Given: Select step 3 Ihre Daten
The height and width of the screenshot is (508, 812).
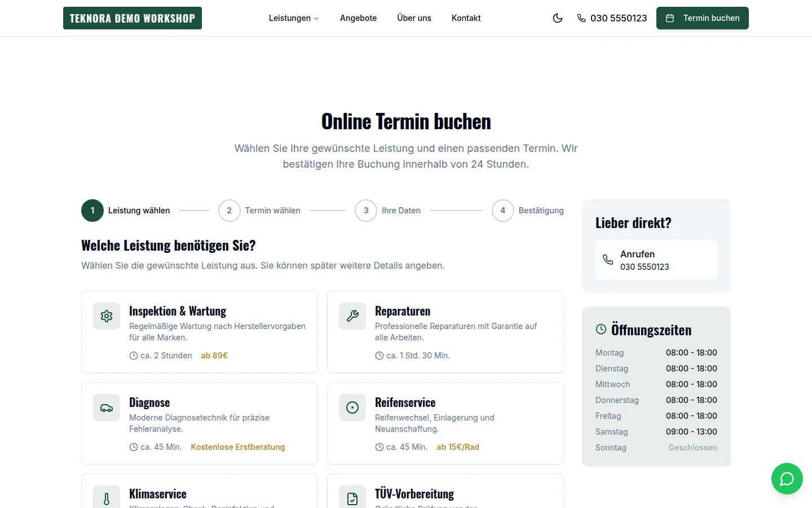Looking at the screenshot, I should coord(388,211).
